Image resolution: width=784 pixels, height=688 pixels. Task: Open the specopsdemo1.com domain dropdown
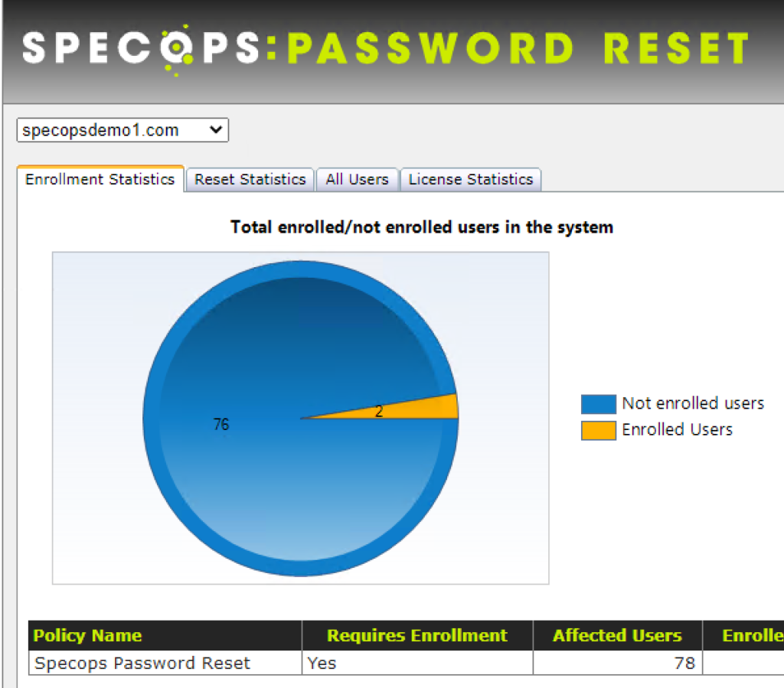tap(122, 130)
